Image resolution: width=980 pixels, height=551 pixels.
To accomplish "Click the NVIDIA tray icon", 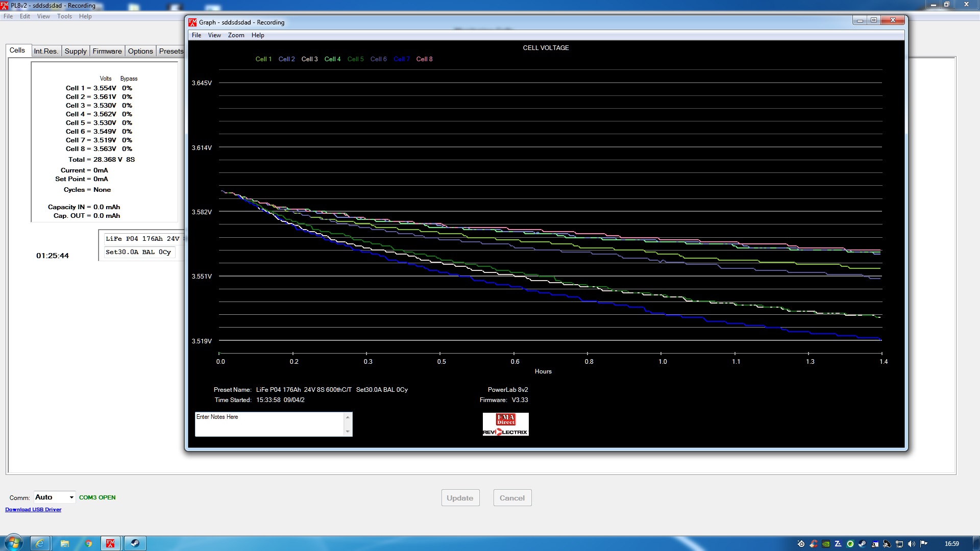I will [x=826, y=544].
